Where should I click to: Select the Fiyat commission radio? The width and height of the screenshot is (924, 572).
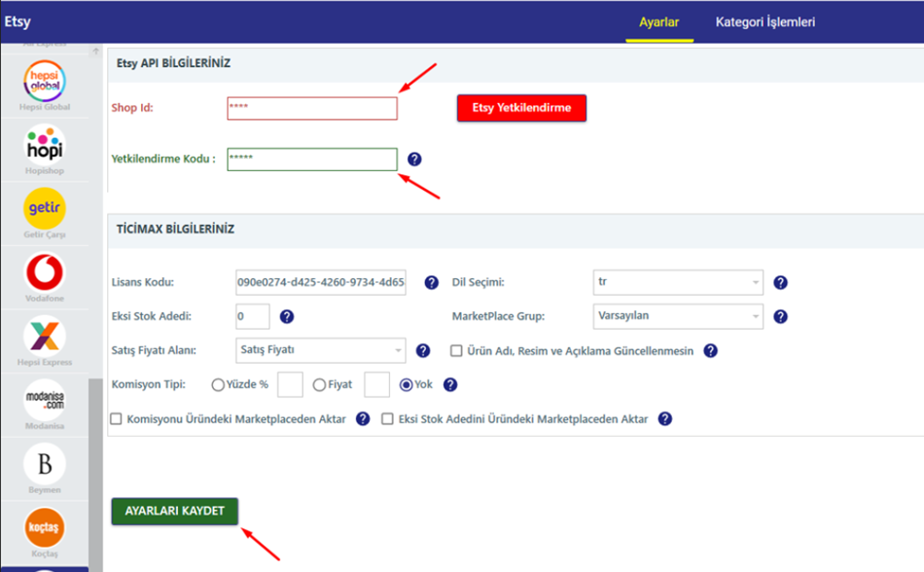point(319,385)
